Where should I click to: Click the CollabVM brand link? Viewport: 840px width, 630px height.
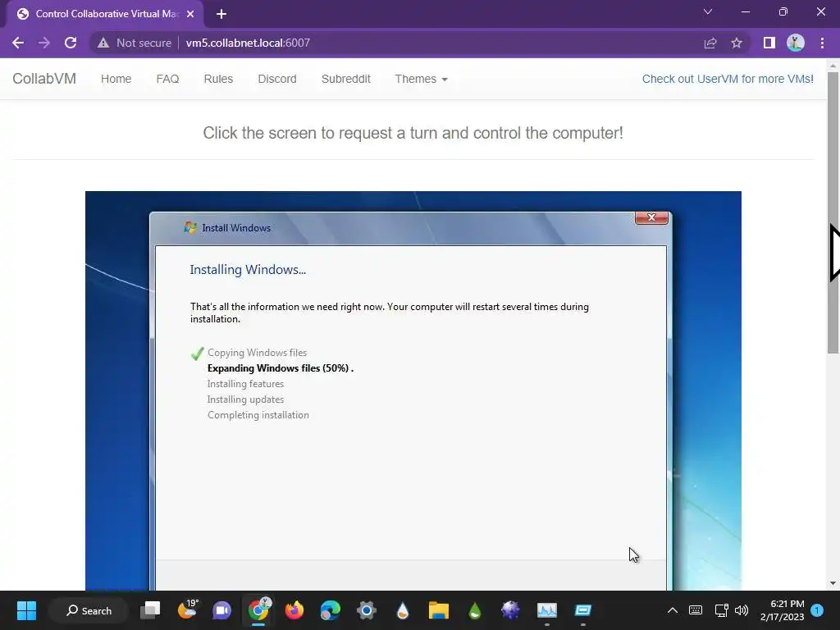point(44,79)
